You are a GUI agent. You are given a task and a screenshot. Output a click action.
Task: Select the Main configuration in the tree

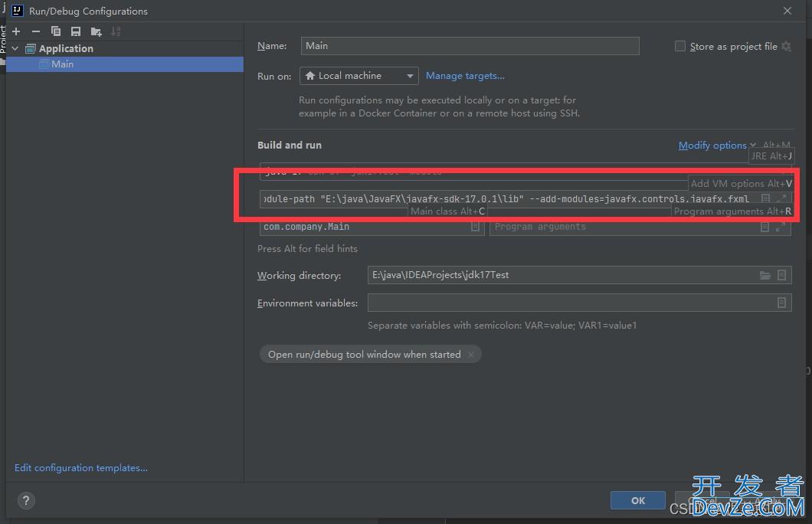point(62,64)
